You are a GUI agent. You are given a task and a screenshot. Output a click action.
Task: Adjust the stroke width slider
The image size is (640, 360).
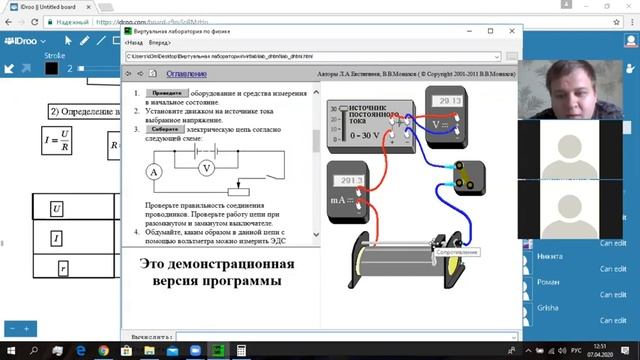pos(81,69)
